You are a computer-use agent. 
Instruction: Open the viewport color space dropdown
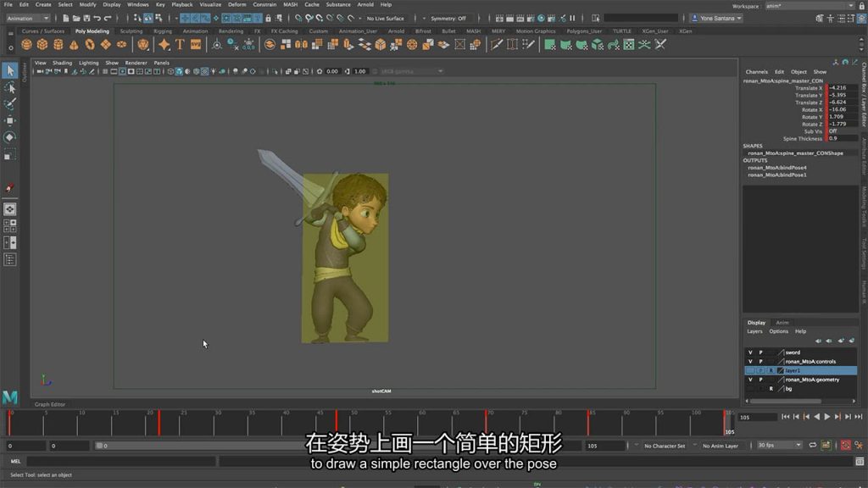[x=412, y=71]
